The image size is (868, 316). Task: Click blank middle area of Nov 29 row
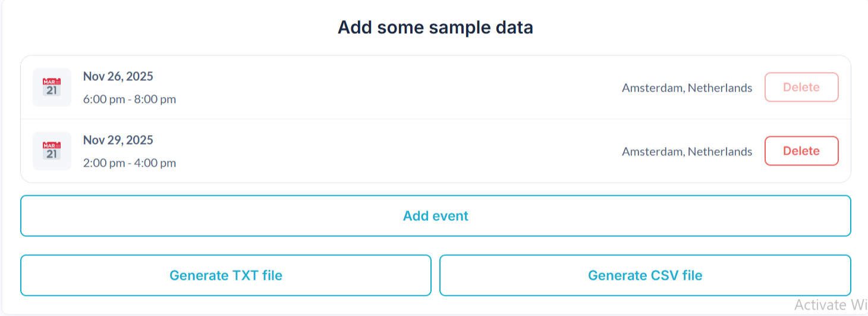click(398, 151)
